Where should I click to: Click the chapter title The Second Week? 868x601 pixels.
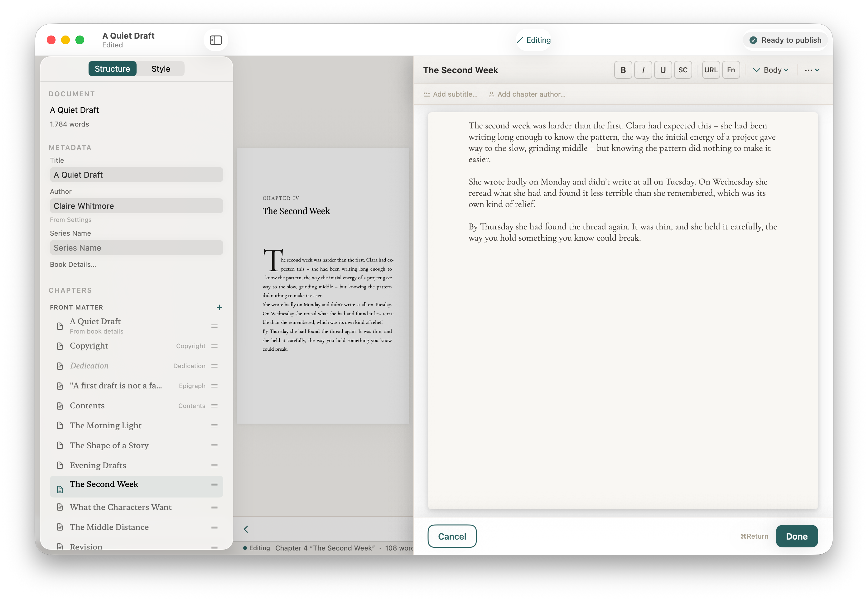461,70
